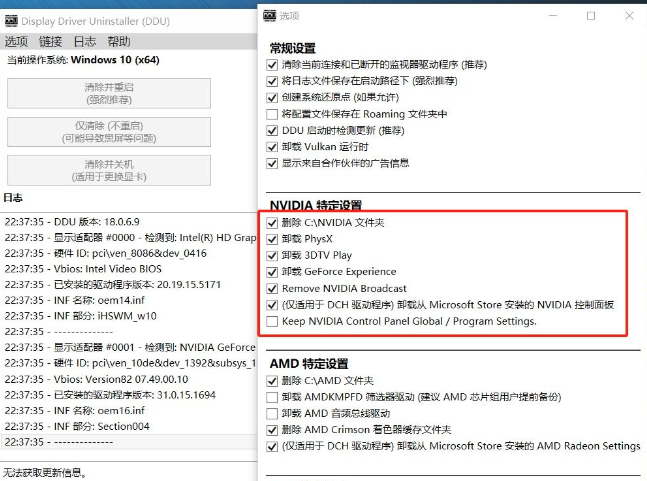Toggle 卸载 3DTV Play checkbox

(x=272, y=256)
